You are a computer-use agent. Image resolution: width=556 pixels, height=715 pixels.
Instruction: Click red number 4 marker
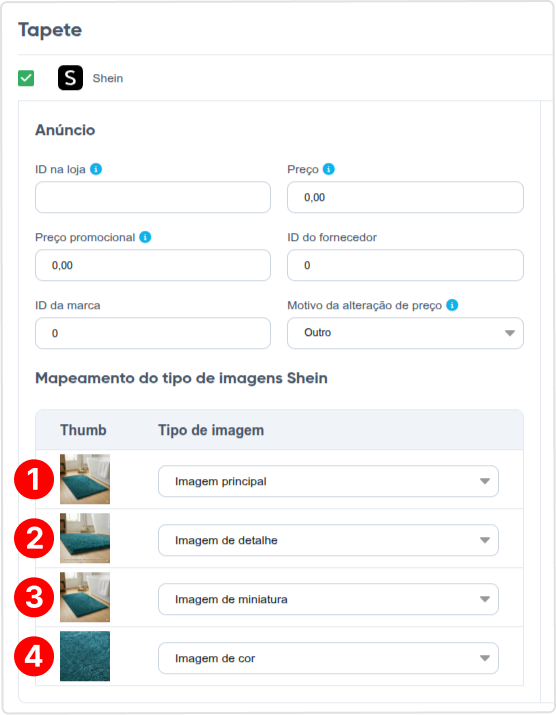tap(34, 657)
